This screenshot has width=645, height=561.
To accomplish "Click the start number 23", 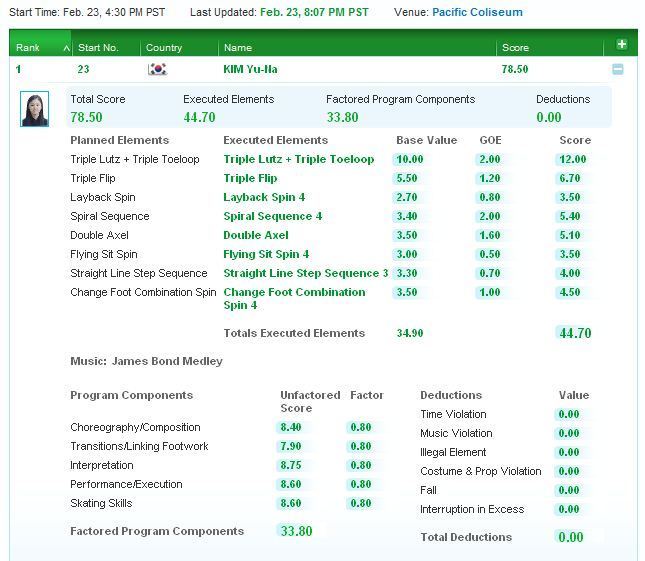I will (x=84, y=69).
